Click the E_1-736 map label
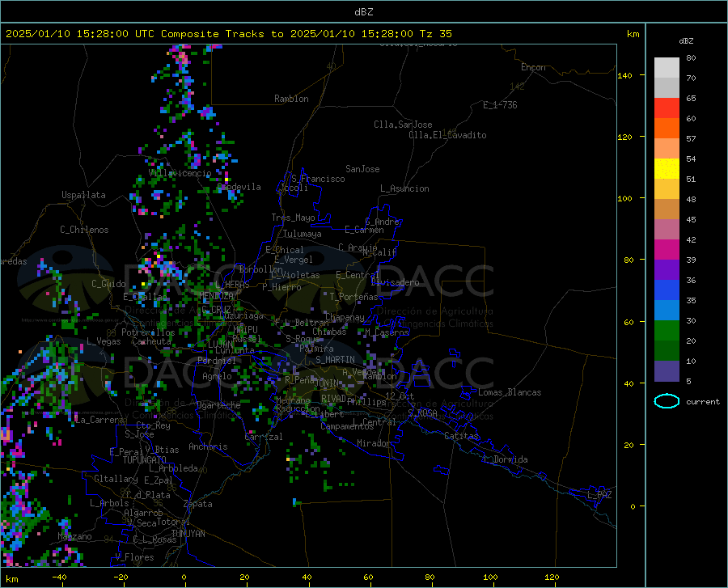Image resolution: width=728 pixels, height=588 pixels. click(500, 105)
